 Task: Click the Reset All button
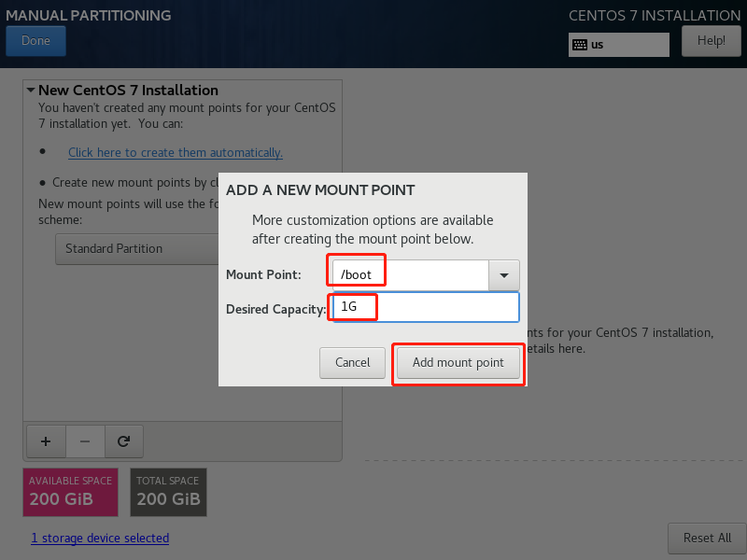tap(707, 539)
